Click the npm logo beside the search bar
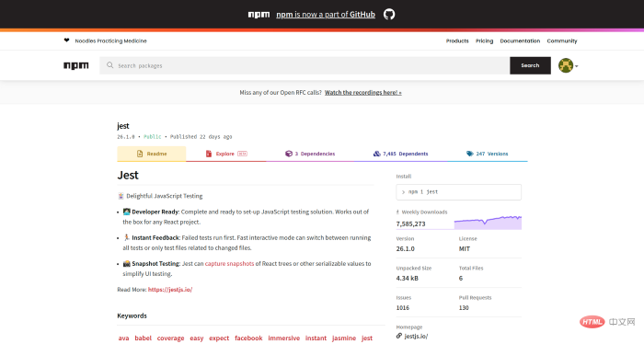Screen dimensions: 644x344 (x=76, y=65)
